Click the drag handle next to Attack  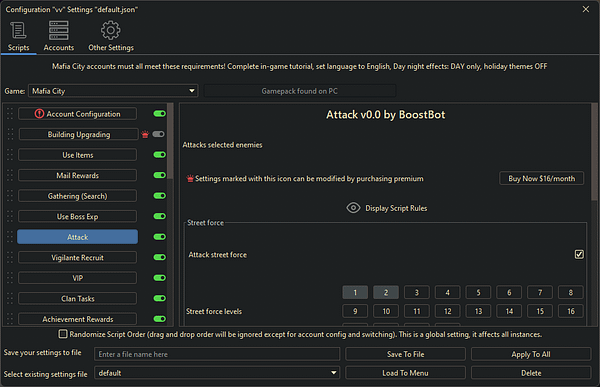[x=10, y=237]
